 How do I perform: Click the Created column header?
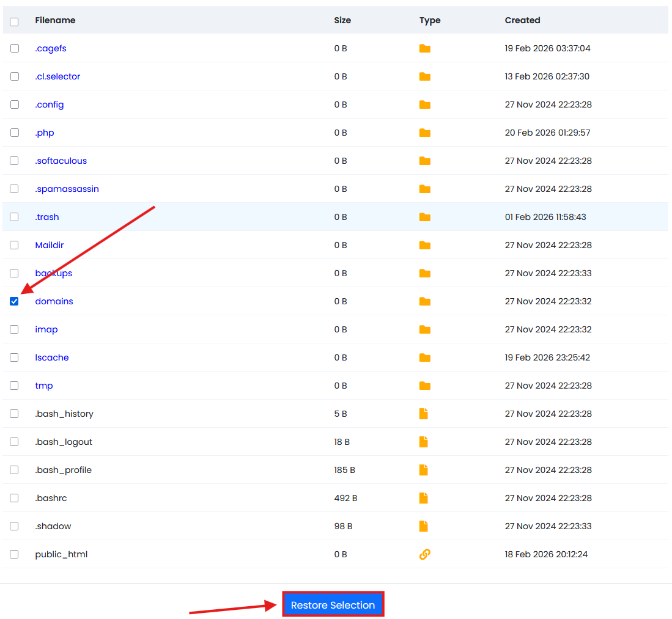click(x=522, y=20)
